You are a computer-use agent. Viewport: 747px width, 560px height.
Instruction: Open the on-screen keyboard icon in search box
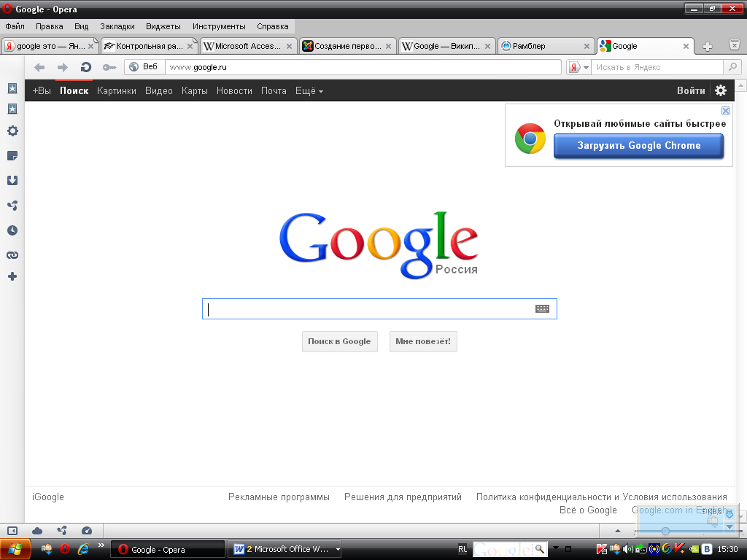[x=542, y=309]
